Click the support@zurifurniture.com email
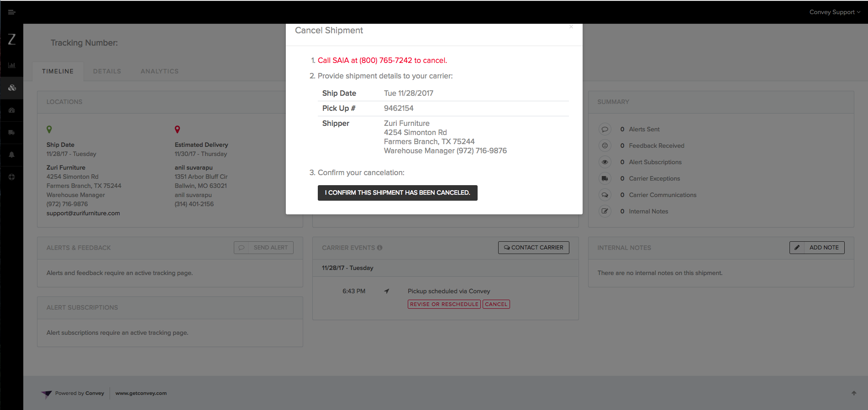Viewport: 868px width, 410px height. pyautogui.click(x=83, y=213)
